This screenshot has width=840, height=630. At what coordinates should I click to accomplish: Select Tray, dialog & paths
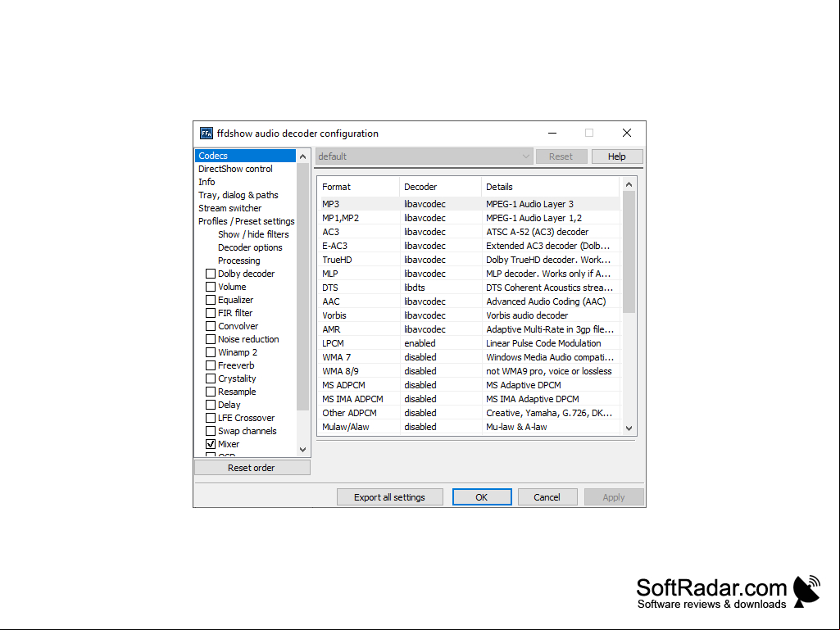click(x=238, y=195)
